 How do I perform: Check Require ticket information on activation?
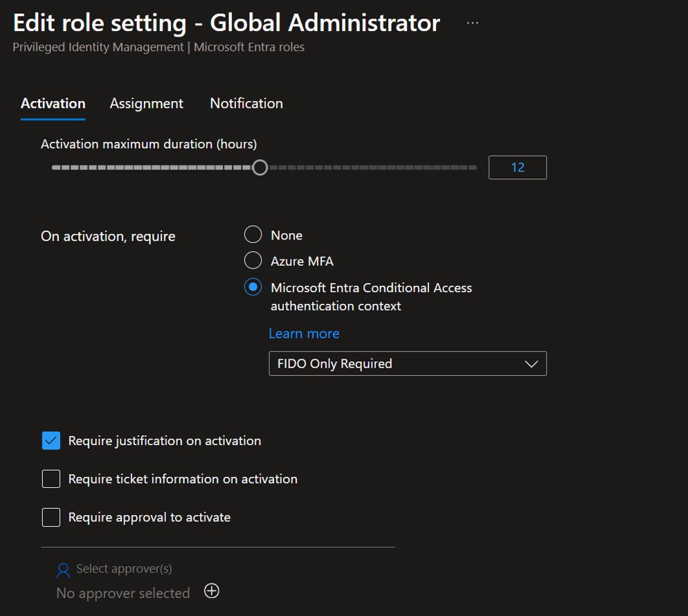[x=51, y=479]
